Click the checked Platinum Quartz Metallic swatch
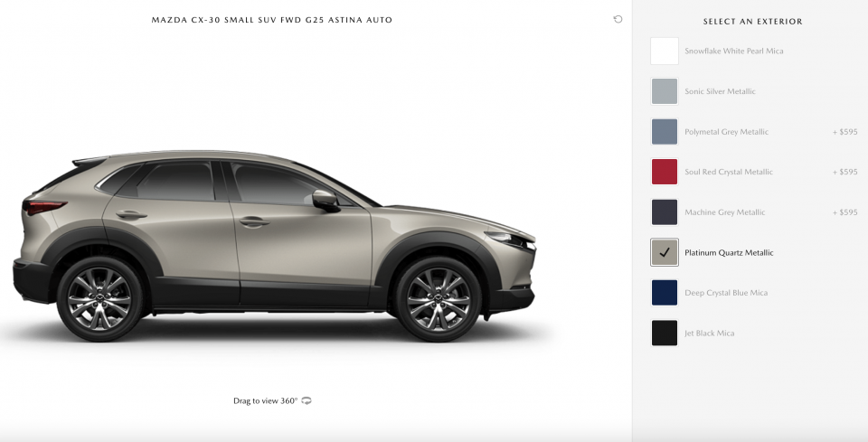This screenshot has width=868, height=442. pos(665,252)
